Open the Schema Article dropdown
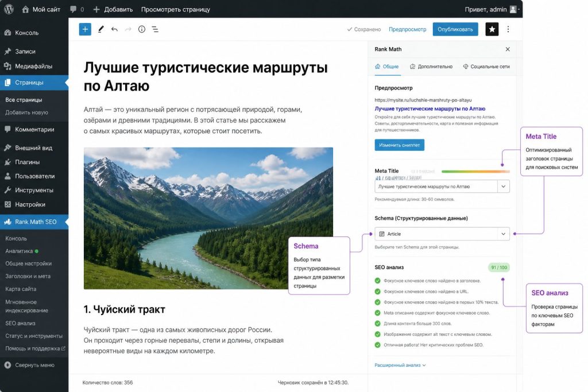Image resolution: width=588 pixels, height=392 pixels. point(442,234)
